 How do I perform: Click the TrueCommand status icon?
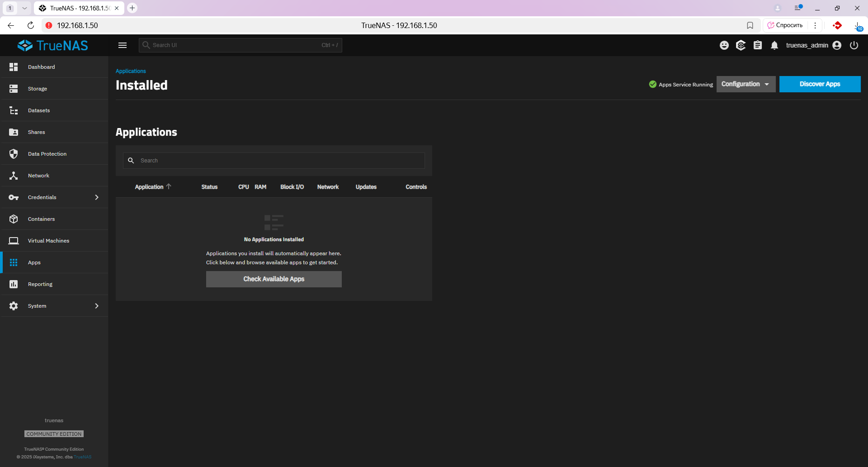pyautogui.click(x=741, y=45)
